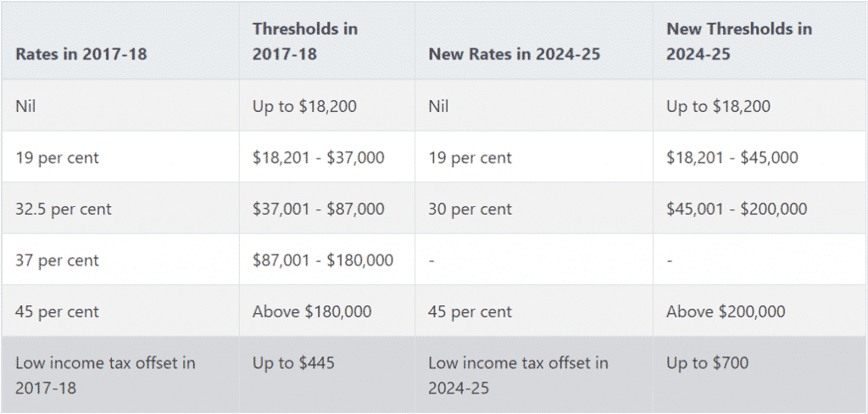The image size is (868, 414).
Task: Click the '$37,001 - $87,000' threshold cell
Action: [318, 209]
